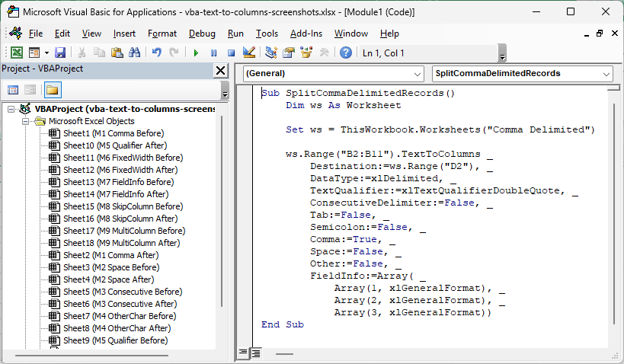The width and height of the screenshot is (624, 364).
Task: Select Sheet13 (M7 FieldInfo Before)
Action: [119, 182]
